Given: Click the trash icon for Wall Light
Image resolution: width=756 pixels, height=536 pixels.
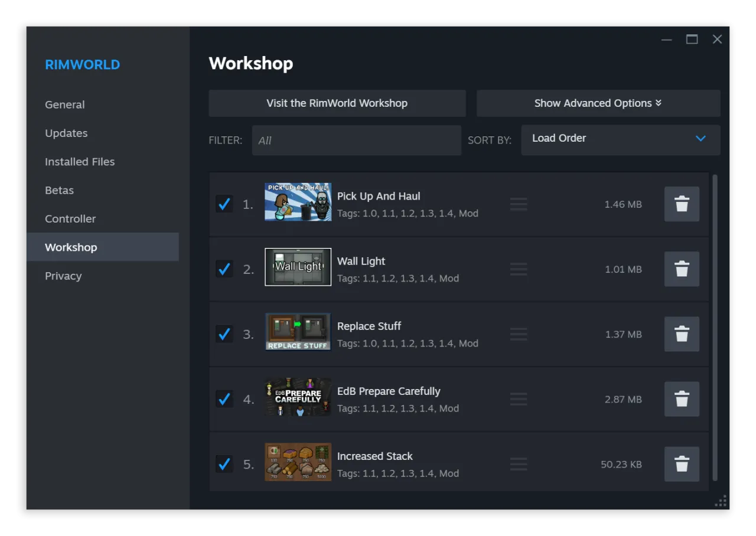Looking at the screenshot, I should point(682,269).
